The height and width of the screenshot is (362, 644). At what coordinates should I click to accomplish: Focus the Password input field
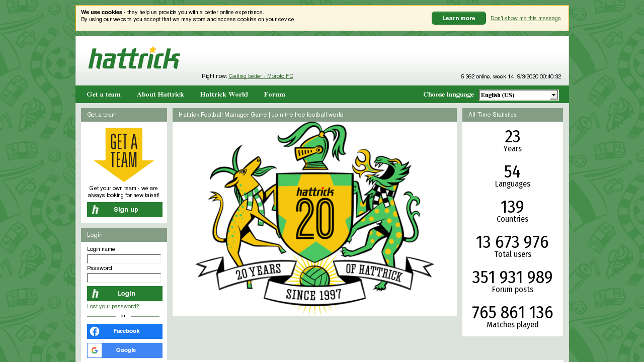(x=124, y=278)
